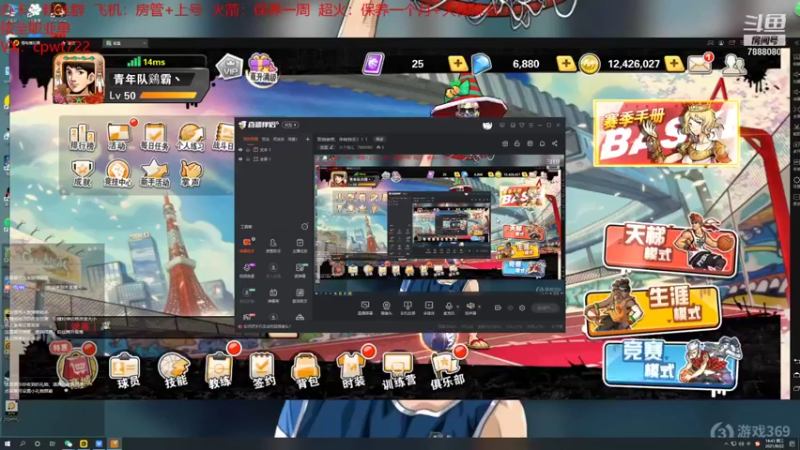
Task: Open the 训练营 training camp icon
Action: (x=398, y=372)
